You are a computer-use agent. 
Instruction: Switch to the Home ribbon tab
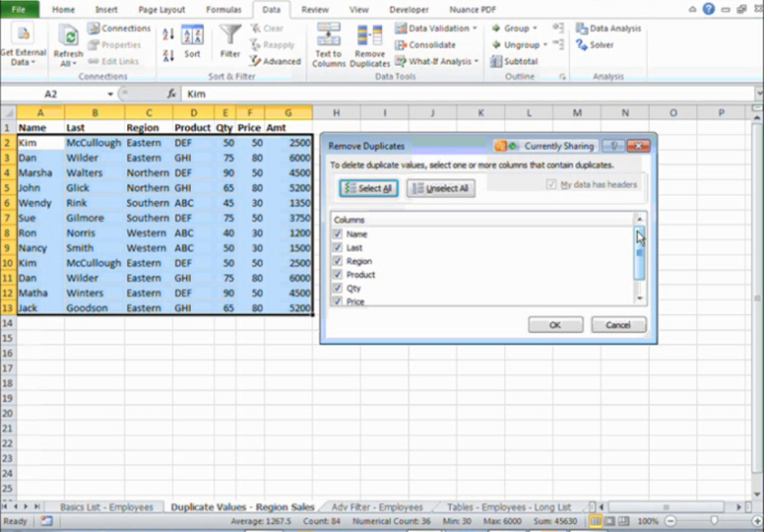point(64,9)
